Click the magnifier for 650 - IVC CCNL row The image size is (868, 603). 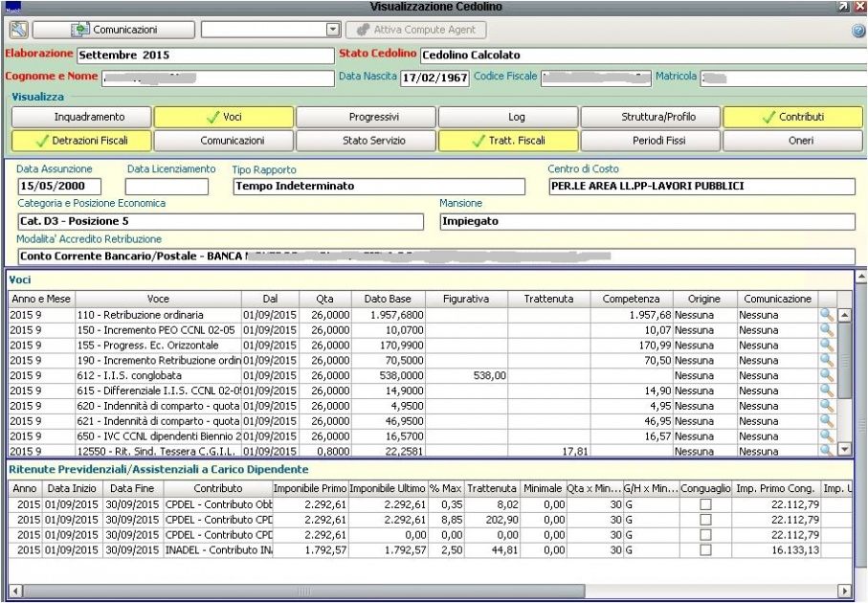click(827, 435)
